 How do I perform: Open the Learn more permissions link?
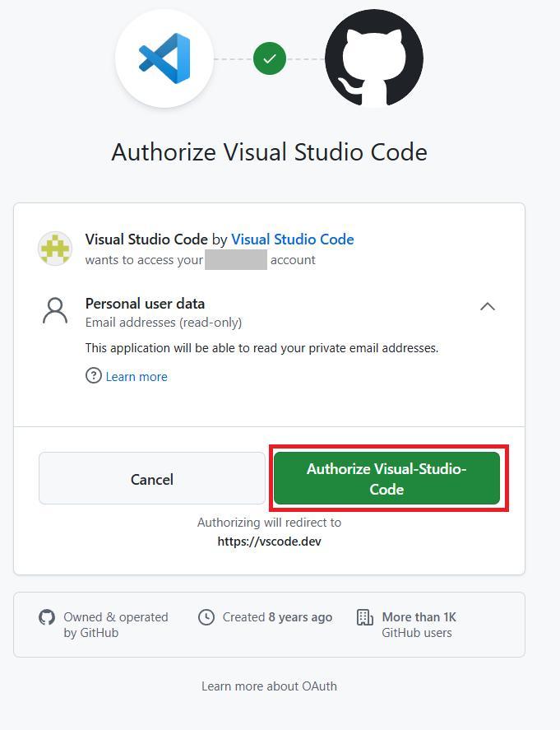click(137, 377)
